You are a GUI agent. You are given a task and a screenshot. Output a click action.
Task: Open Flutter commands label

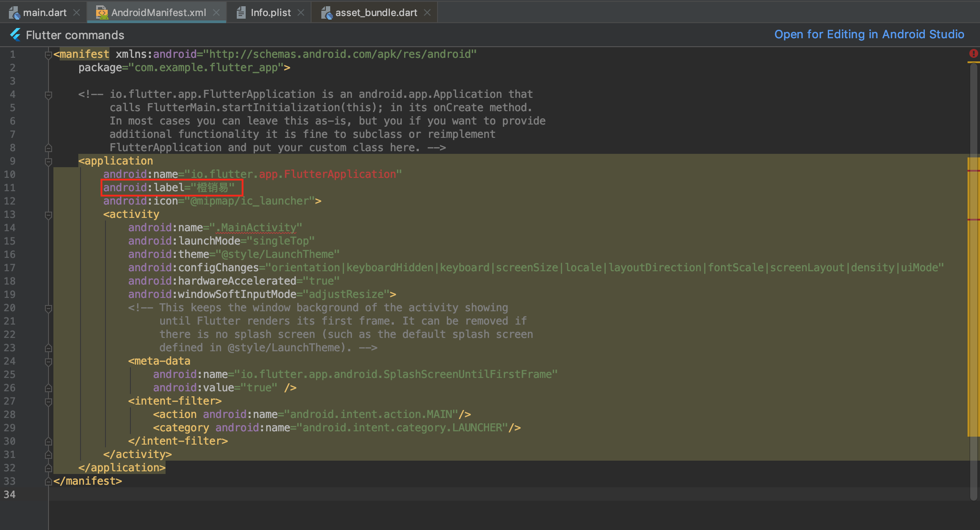[75, 35]
